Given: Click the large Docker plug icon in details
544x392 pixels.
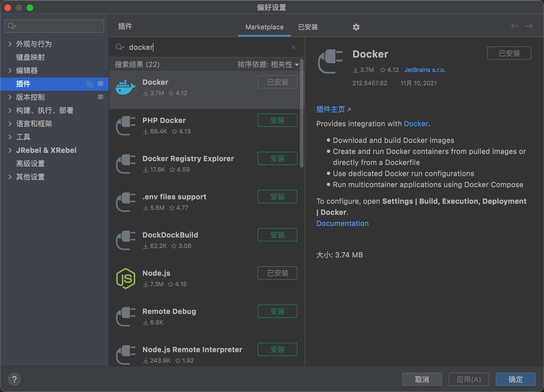Looking at the screenshot, I should [330, 61].
